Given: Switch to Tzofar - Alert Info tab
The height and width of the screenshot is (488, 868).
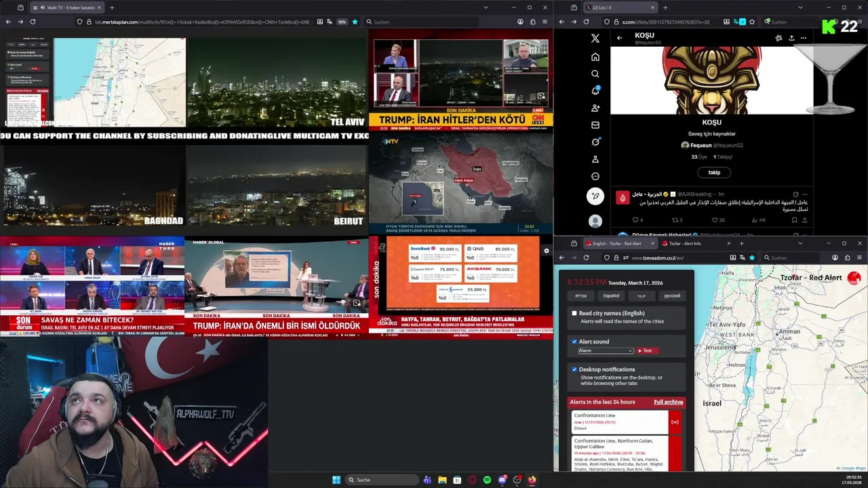Looking at the screenshot, I should tap(696, 243).
